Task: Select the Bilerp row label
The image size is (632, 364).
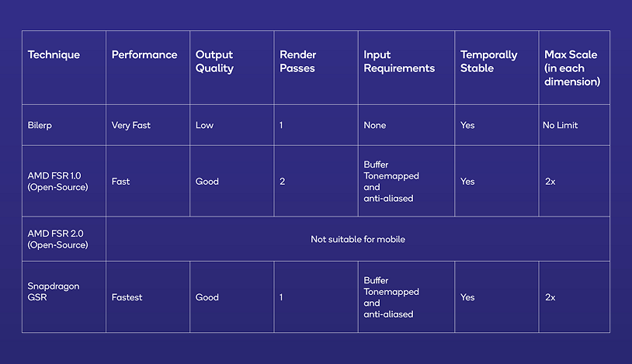Action: (39, 125)
